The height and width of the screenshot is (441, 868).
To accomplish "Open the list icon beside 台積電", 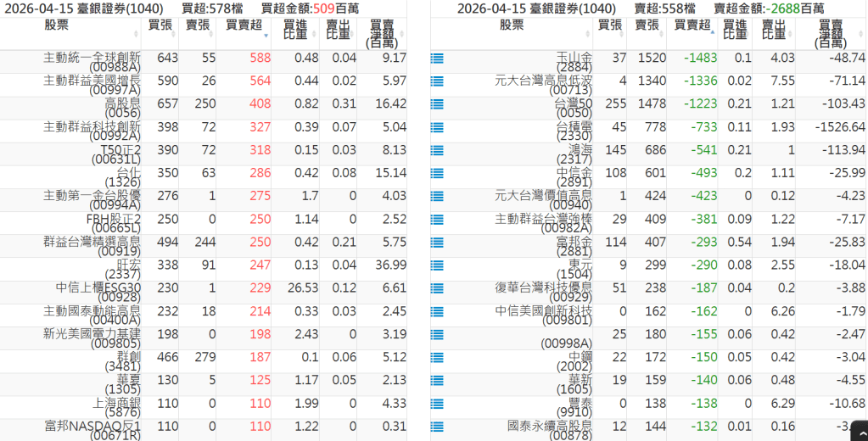I will coord(437,127).
